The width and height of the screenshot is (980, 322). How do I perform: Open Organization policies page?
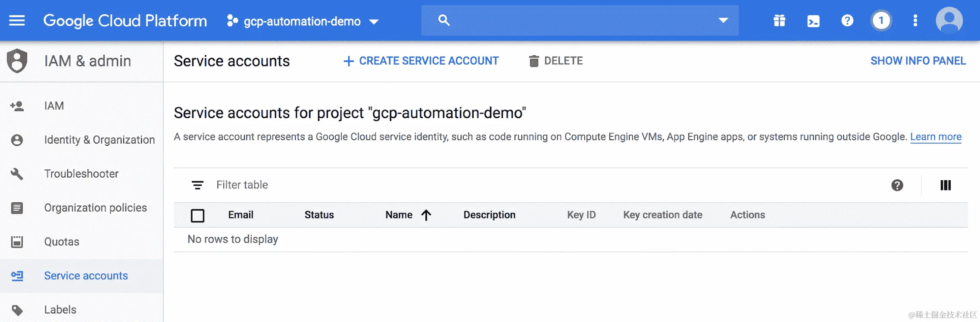click(x=82, y=208)
